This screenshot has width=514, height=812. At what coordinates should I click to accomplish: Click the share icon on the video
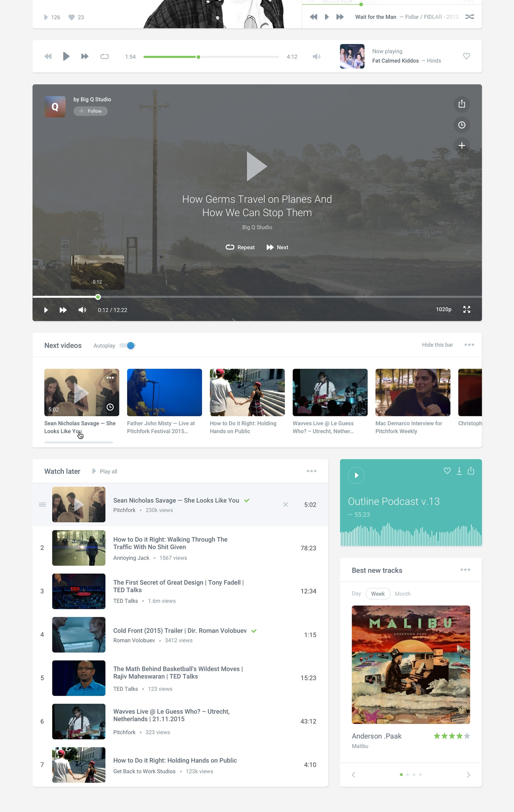point(461,104)
